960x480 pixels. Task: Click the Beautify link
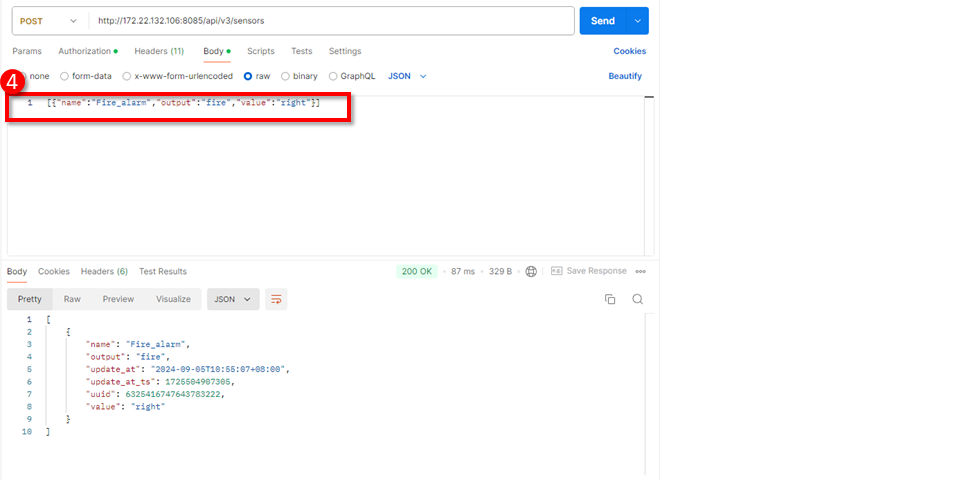[x=625, y=76]
